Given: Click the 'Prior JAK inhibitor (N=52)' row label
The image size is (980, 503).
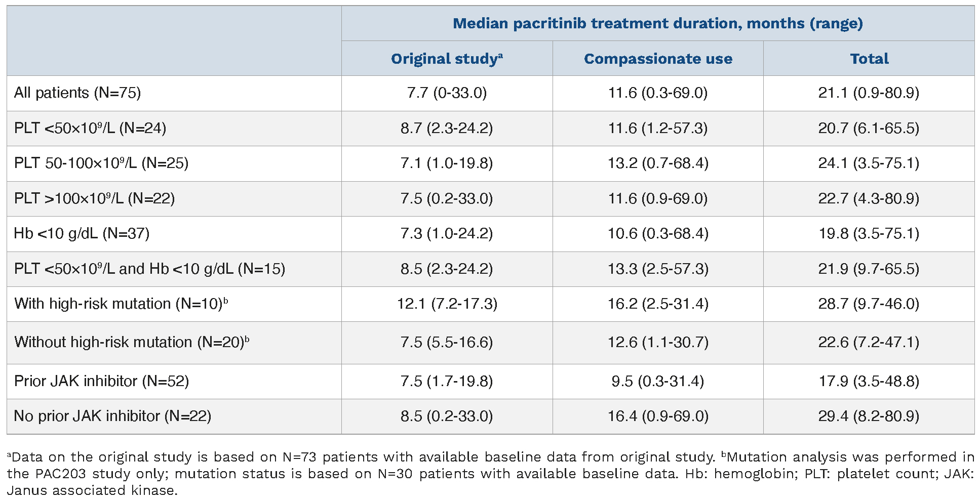Looking at the screenshot, I should [x=101, y=381].
